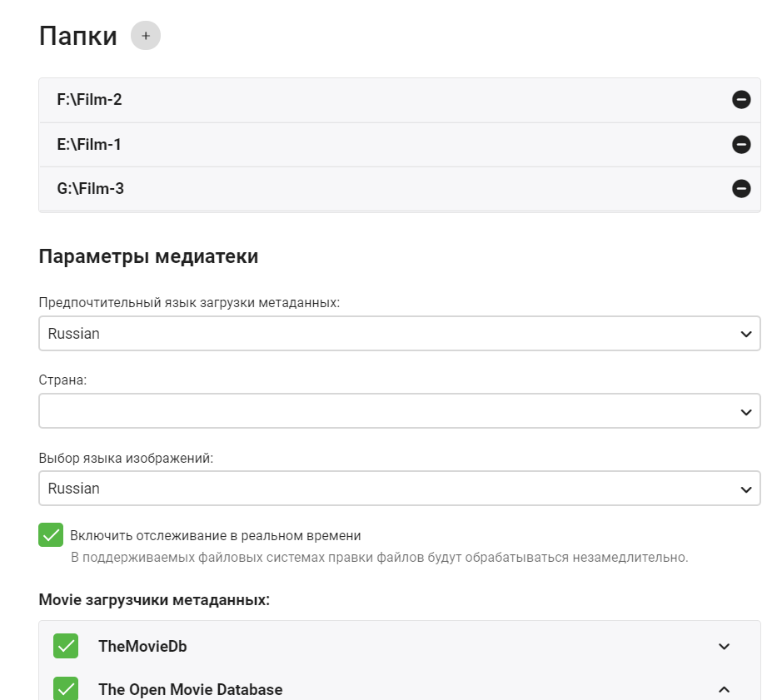Remove the G:\Film-3 folder

click(740, 189)
